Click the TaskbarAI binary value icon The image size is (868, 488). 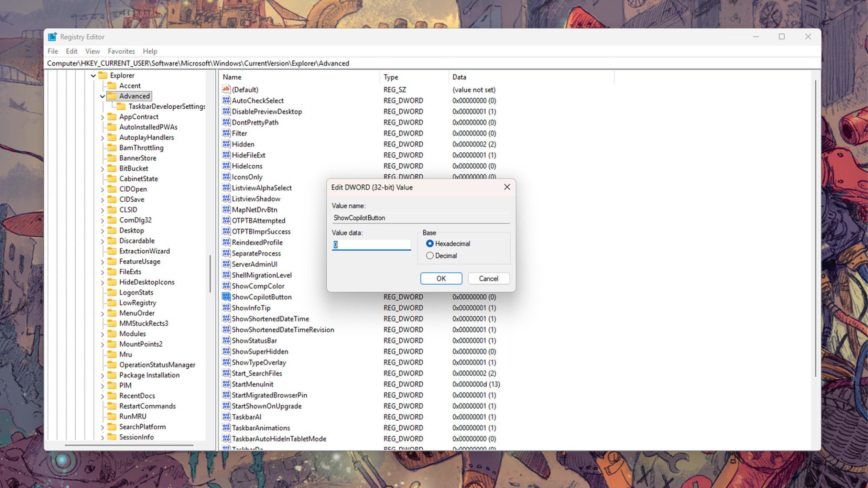[226, 417]
